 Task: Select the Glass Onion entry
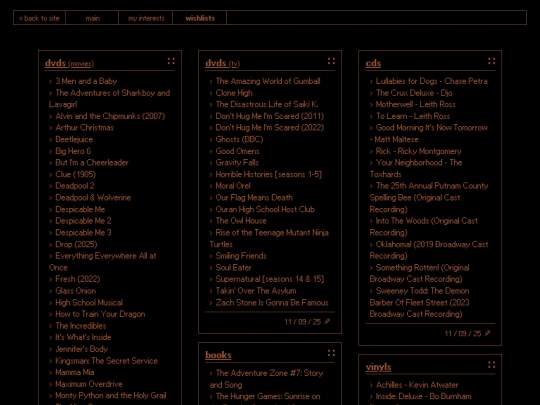coord(75,291)
